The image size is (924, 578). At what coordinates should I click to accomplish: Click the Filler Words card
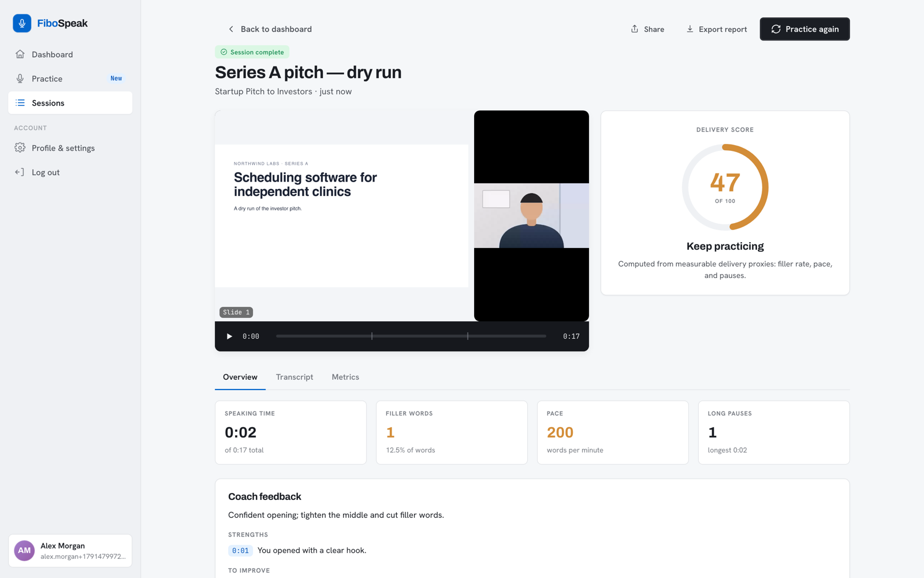click(452, 432)
